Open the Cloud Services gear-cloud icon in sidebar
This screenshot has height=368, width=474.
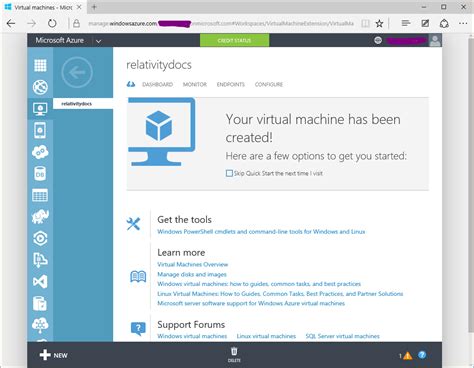[x=40, y=152]
